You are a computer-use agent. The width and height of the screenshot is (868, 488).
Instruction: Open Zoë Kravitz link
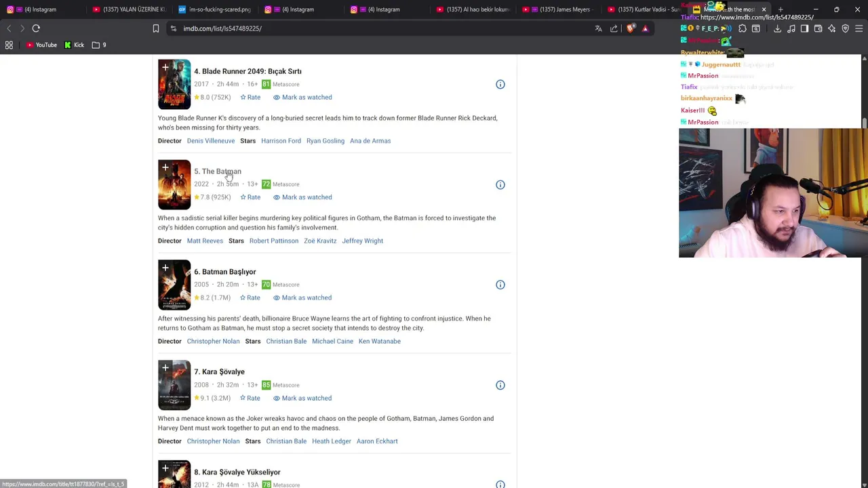(x=320, y=241)
